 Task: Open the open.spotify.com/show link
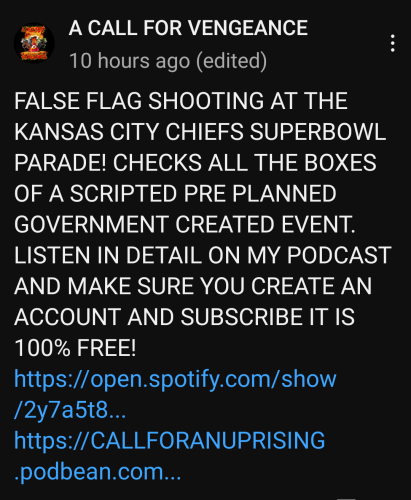pos(175,380)
